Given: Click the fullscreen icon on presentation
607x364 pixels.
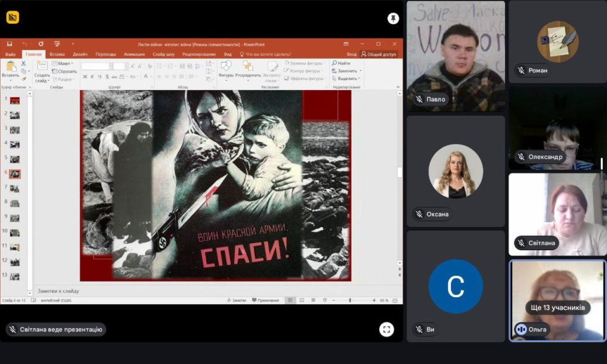Looking at the screenshot, I should (386, 329).
